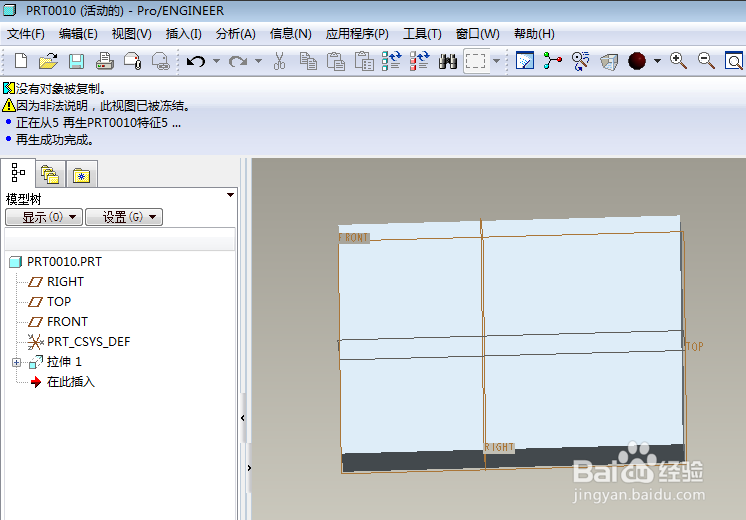Open the 设置(G) dropdown button

[124, 217]
